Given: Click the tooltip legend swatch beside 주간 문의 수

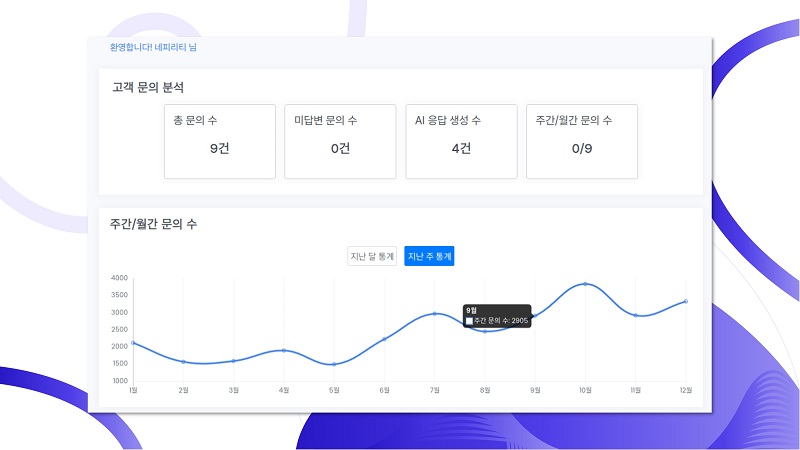Looking at the screenshot, I should pyautogui.click(x=470, y=321).
